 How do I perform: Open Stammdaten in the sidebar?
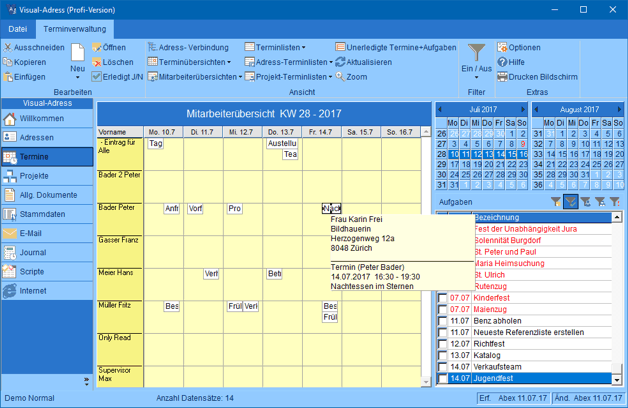(47, 214)
